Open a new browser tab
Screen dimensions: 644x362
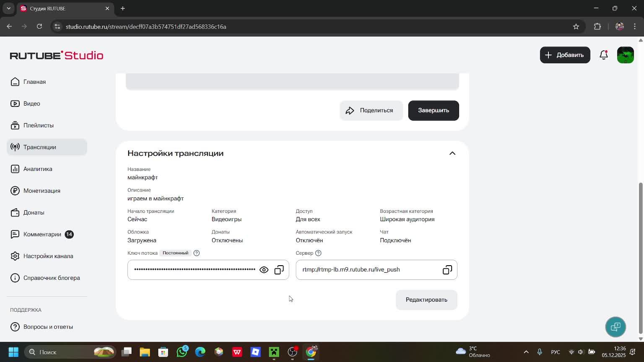pos(123,8)
